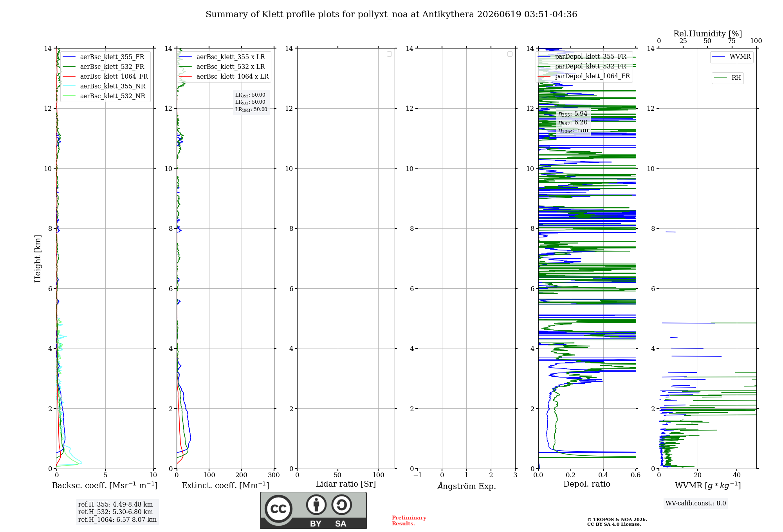Click the Rel.Humidity top axis label
The height and width of the screenshot is (532, 783).
[x=707, y=34]
